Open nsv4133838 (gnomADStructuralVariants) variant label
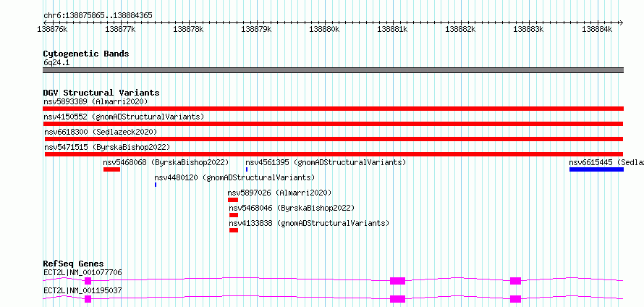This screenshot has width=644, height=307. (309, 223)
